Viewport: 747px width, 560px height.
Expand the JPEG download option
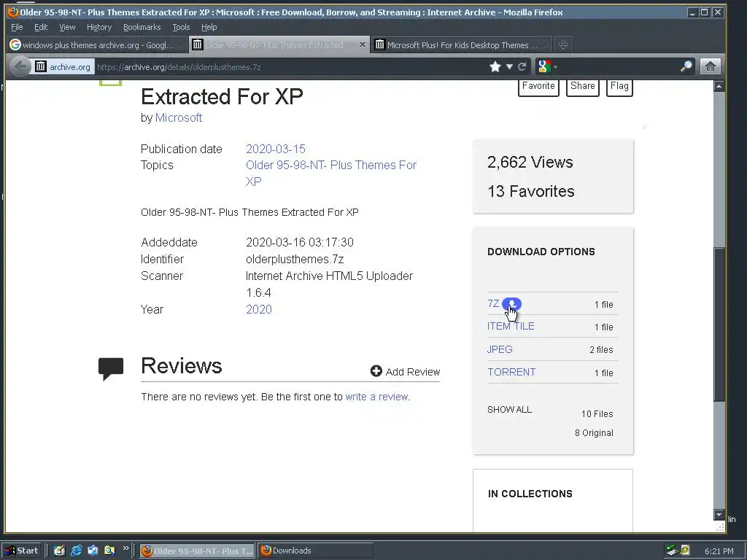pos(500,349)
